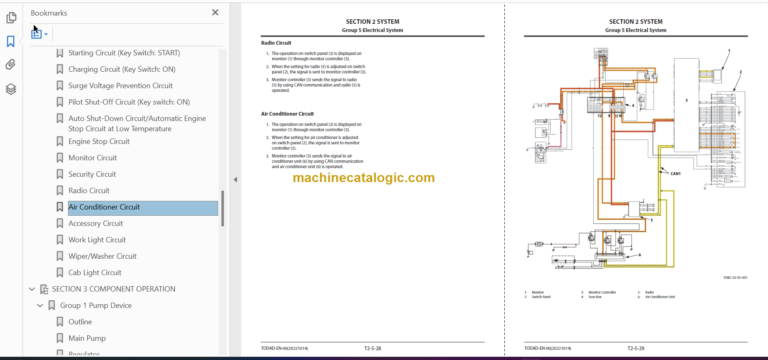This screenshot has width=768, height=360.
Task: Select the highlighted Air Conditioner Circuit bookmark
Action: [x=143, y=207]
